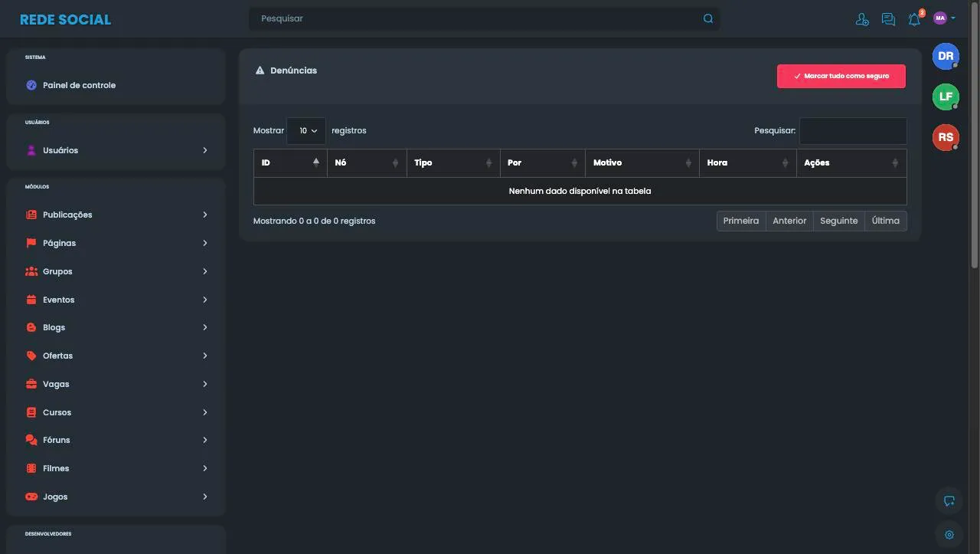Open chat with DR contact avatar
Viewport: 980px width, 554px height.
(x=946, y=56)
